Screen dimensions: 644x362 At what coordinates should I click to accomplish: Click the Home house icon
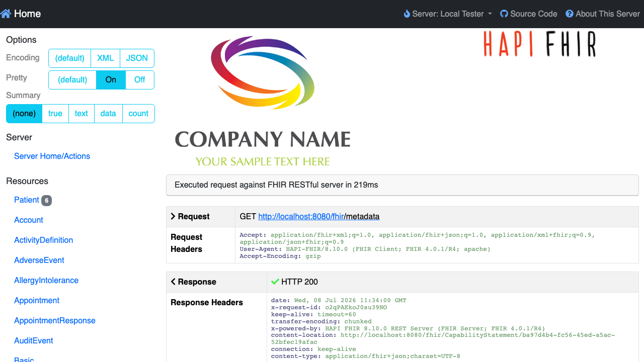click(x=6, y=14)
